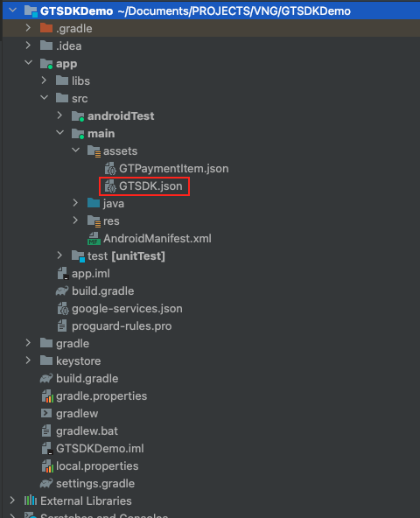Select the GTSDK.json file name
The width and height of the screenshot is (420, 518).
tap(150, 186)
